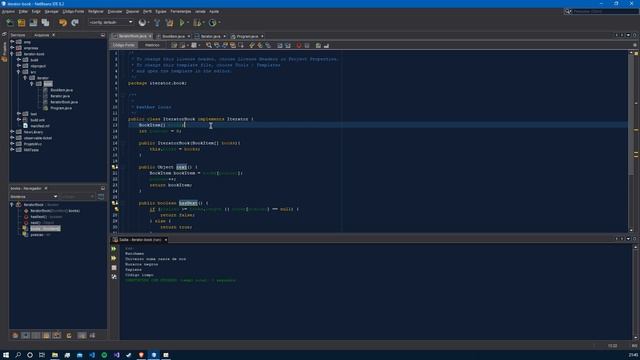Click yellow Re-run with different parameters icon
The image size is (640, 360).
click(114, 258)
